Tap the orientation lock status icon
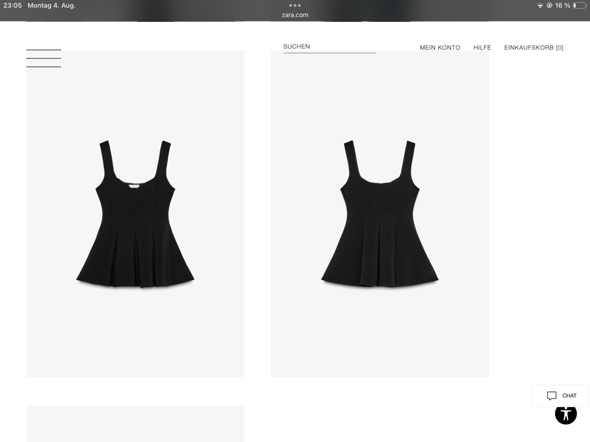 click(549, 6)
